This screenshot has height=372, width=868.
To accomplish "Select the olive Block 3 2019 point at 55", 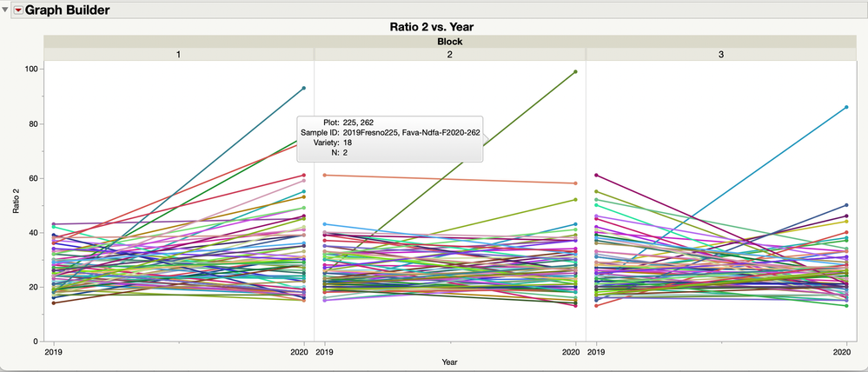I will point(596,191).
